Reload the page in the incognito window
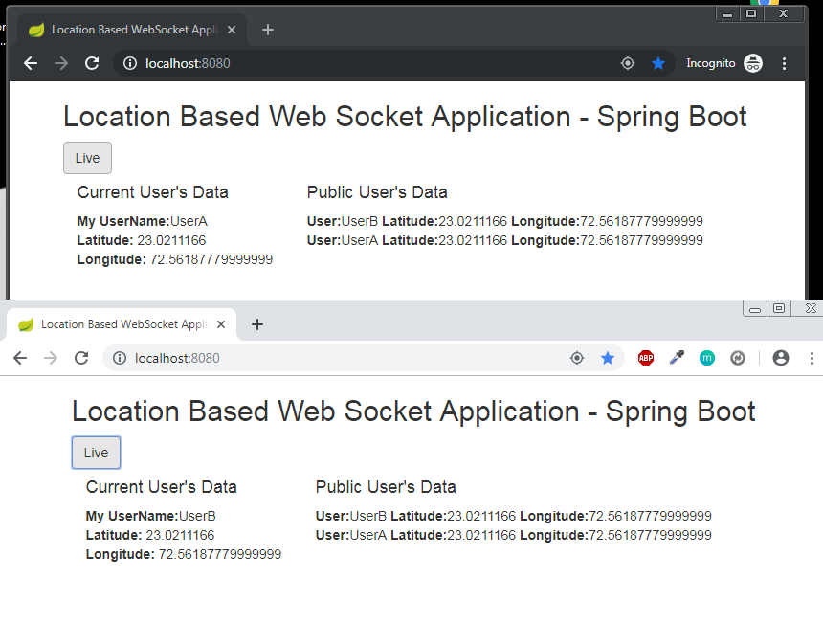 [x=92, y=63]
